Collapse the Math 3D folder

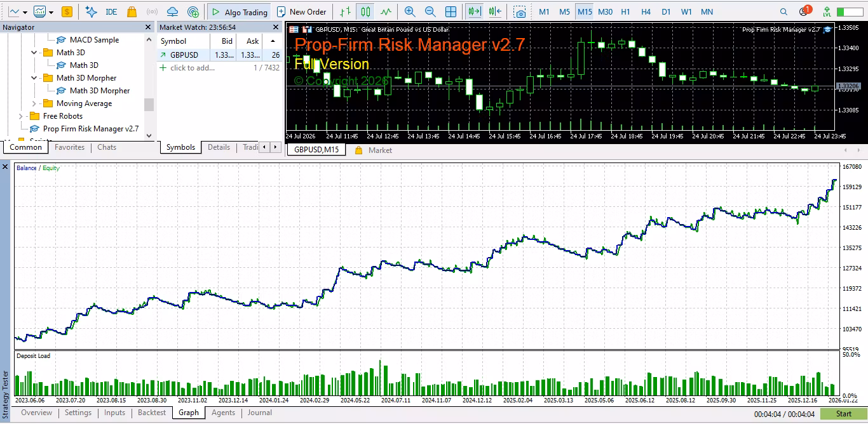click(34, 53)
